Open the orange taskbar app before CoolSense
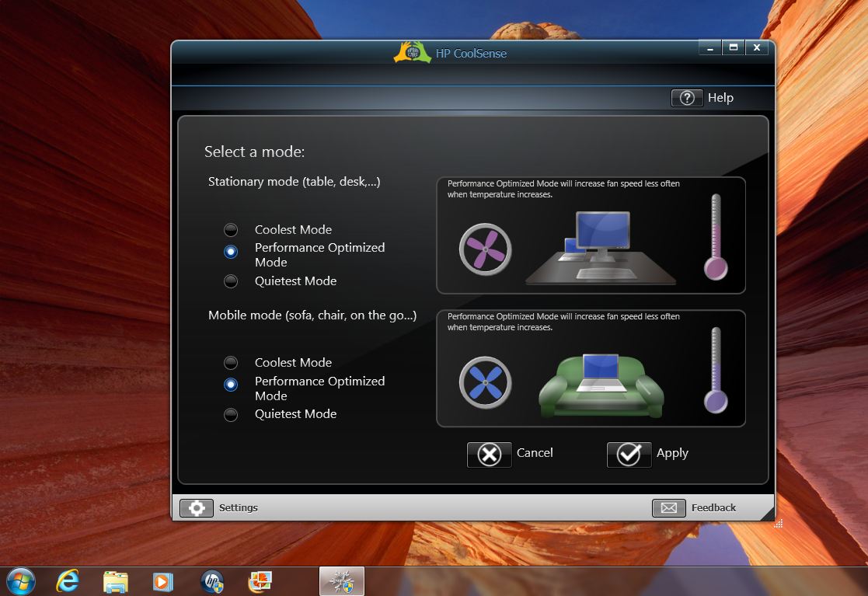The image size is (868, 596). pyautogui.click(x=260, y=581)
